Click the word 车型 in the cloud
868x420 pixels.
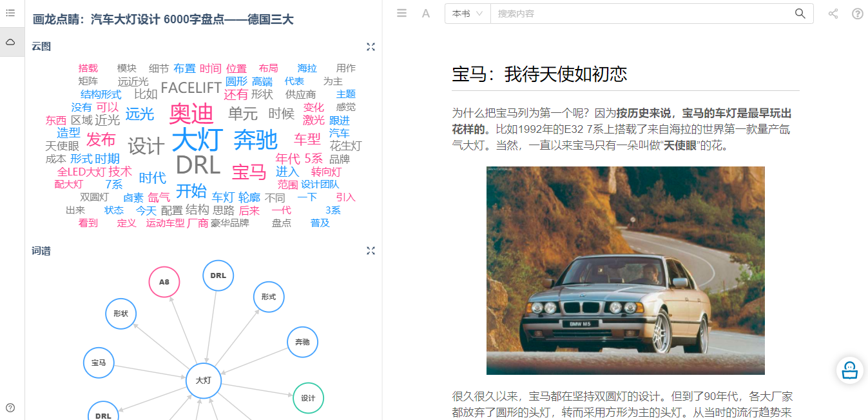tap(307, 139)
